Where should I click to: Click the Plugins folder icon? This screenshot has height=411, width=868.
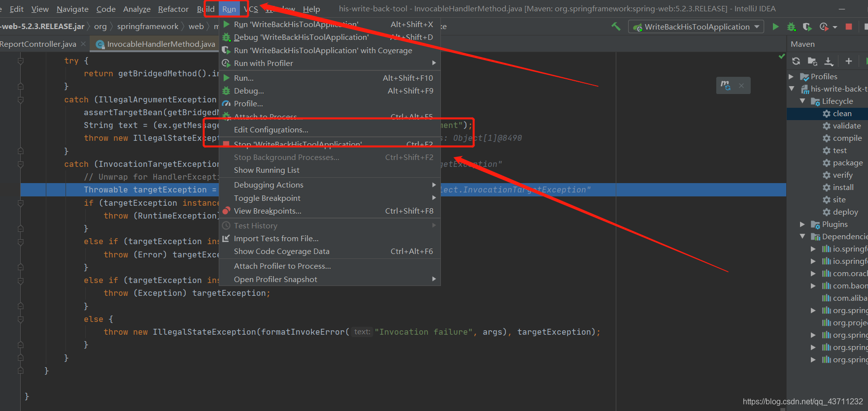(815, 224)
